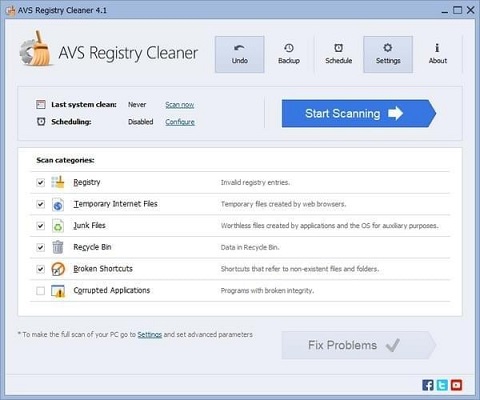
Task: Click the Undo toolbar button
Action: tap(239, 54)
